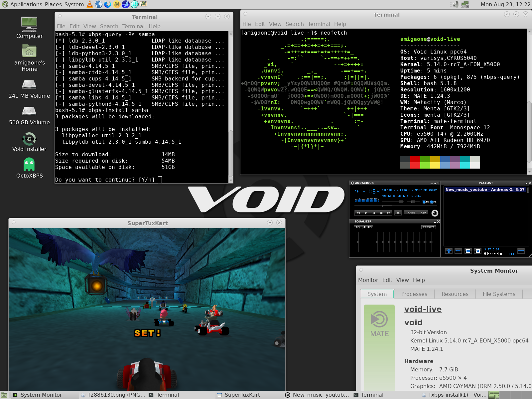The image size is (532, 399).
Task: Stop playback in Audacious
Action: (x=381, y=213)
